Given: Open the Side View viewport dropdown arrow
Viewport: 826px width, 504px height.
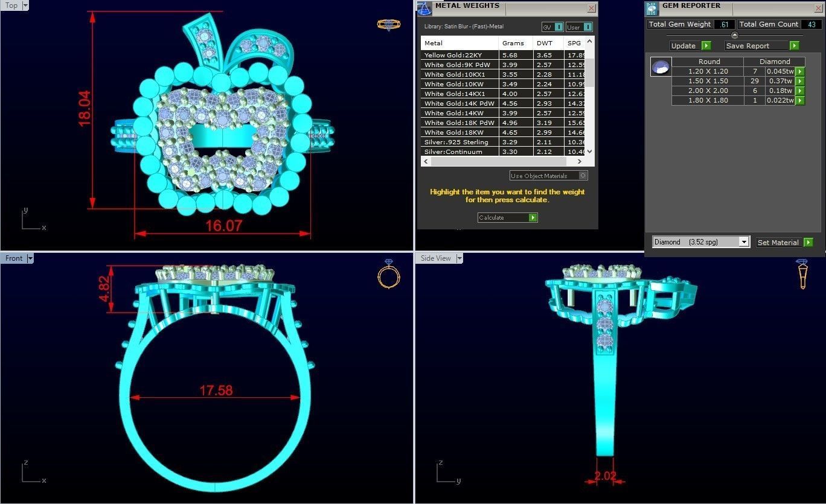Looking at the screenshot, I should pyautogui.click(x=459, y=258).
